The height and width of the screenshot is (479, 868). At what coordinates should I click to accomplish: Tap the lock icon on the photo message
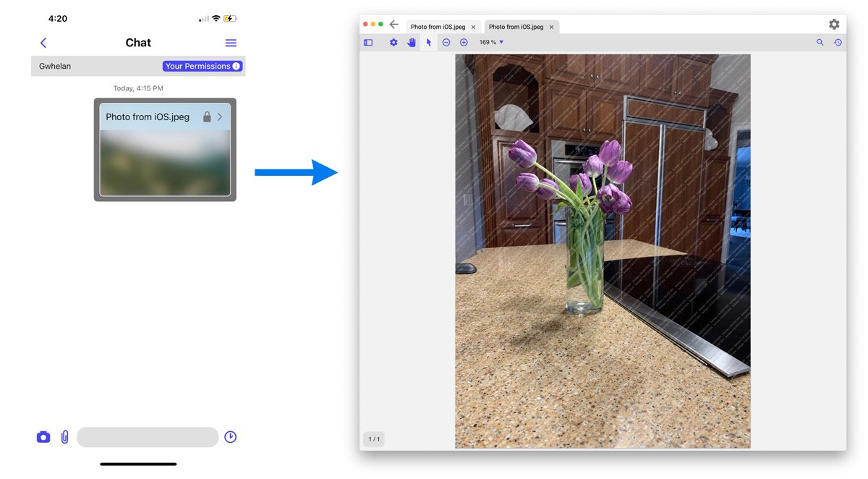tap(207, 116)
